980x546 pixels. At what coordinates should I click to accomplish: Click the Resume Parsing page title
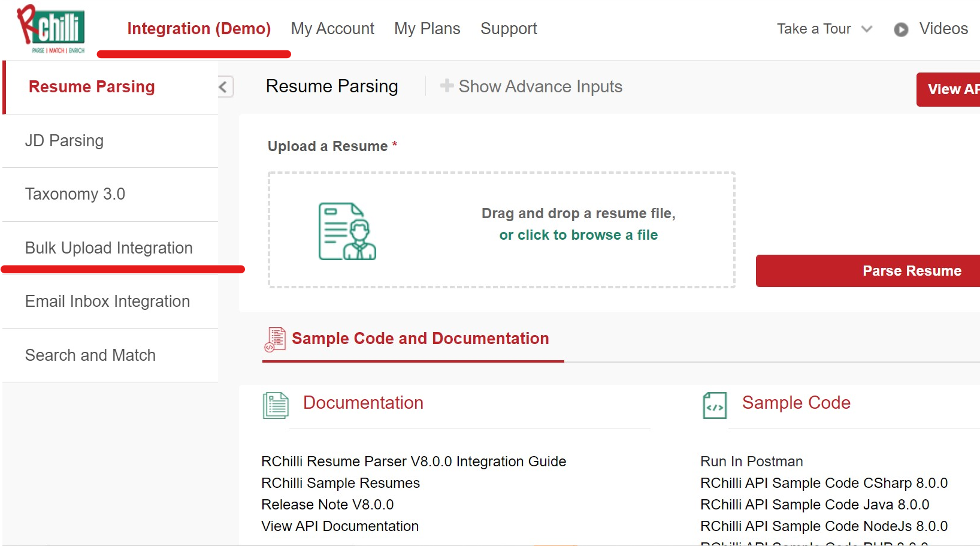click(332, 86)
